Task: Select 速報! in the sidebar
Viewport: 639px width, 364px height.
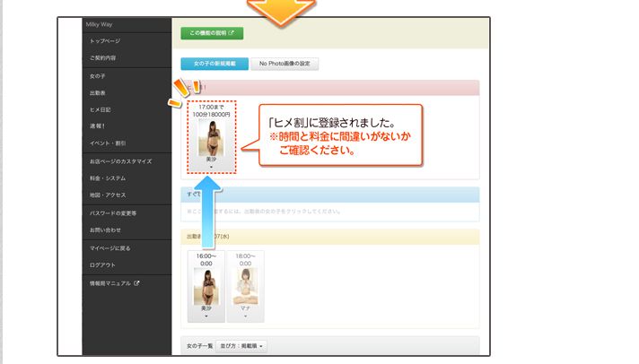Action: tap(98, 126)
